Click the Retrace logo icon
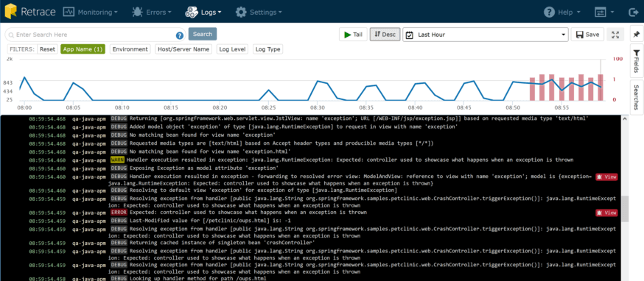Viewport: 644px width, 281px height. [x=10, y=12]
